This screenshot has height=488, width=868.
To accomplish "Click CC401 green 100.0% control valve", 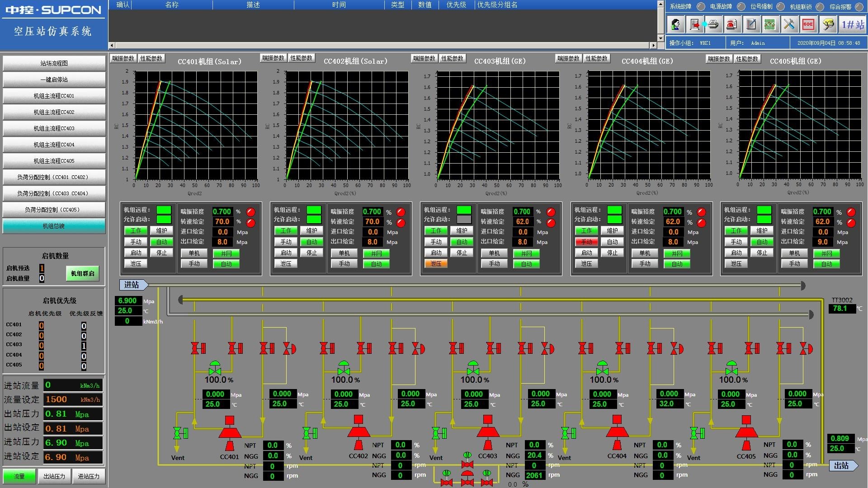I will coord(215,368).
